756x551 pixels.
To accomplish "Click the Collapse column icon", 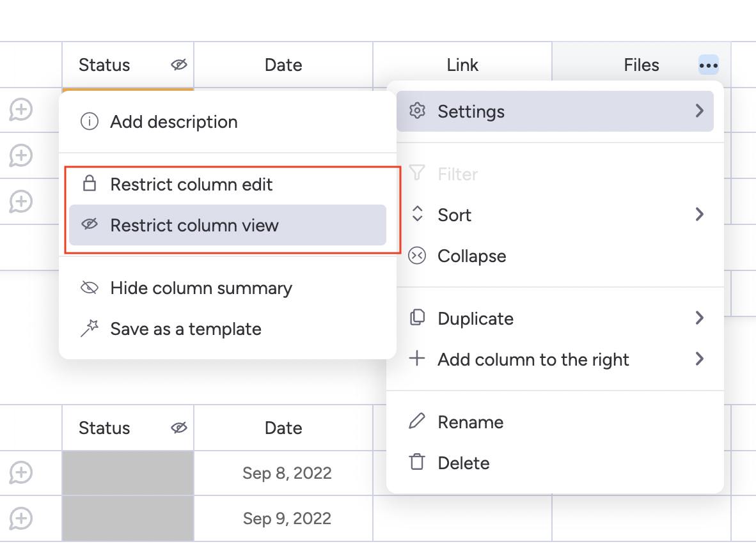I will point(417,256).
